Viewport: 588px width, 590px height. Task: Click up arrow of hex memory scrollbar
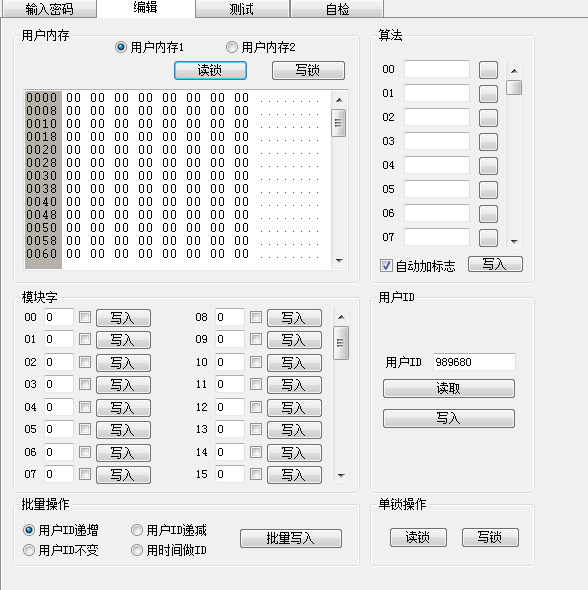339,100
